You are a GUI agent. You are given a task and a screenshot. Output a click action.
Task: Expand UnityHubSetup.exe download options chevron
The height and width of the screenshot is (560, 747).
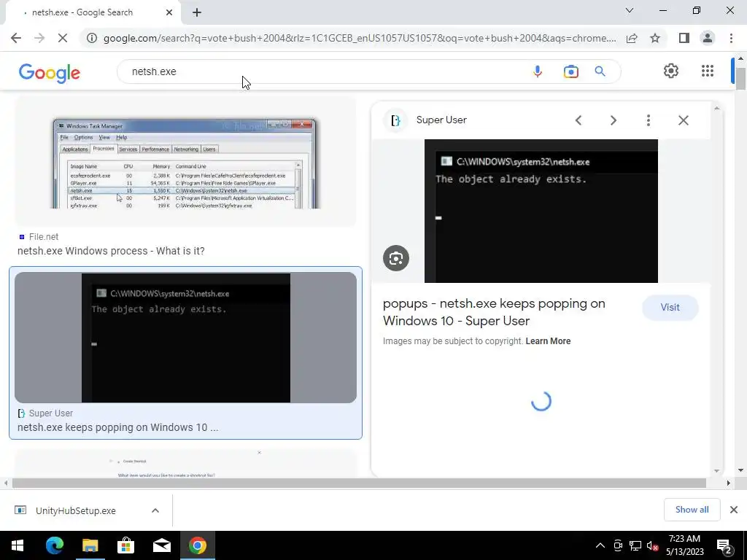coord(155,510)
